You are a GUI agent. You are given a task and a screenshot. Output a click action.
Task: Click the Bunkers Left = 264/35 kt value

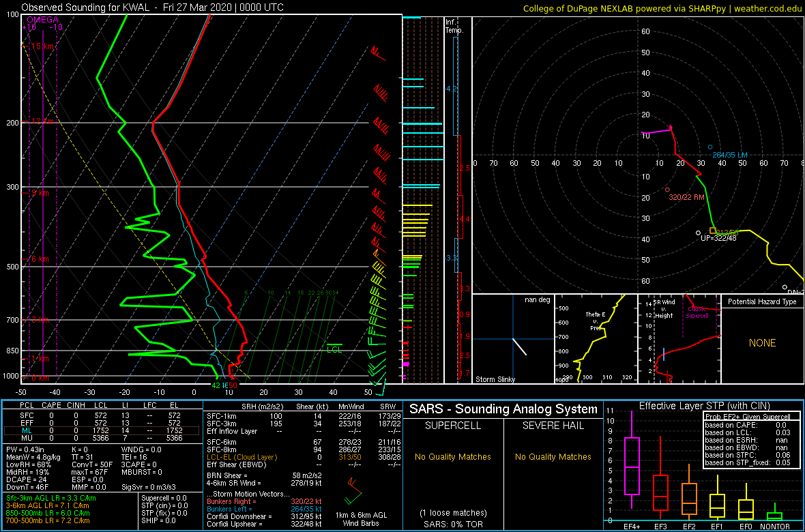coord(264,508)
